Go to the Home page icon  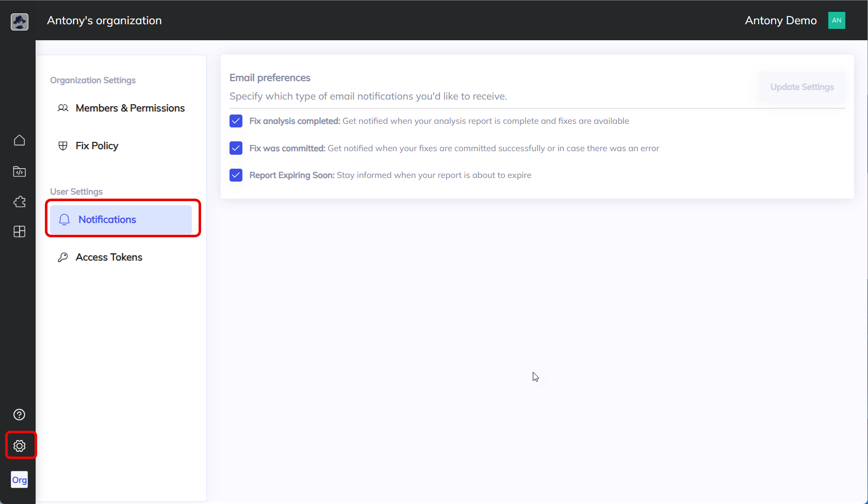[x=20, y=140]
